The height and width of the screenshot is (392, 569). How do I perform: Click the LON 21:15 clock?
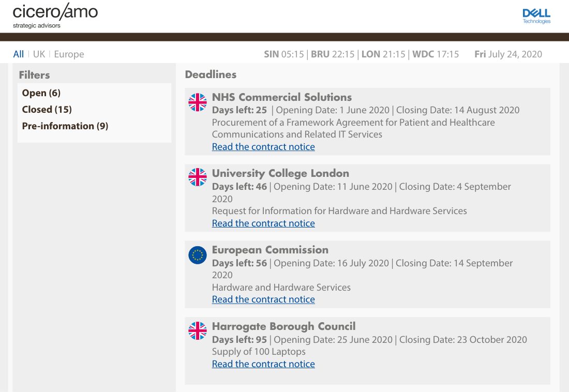(383, 54)
